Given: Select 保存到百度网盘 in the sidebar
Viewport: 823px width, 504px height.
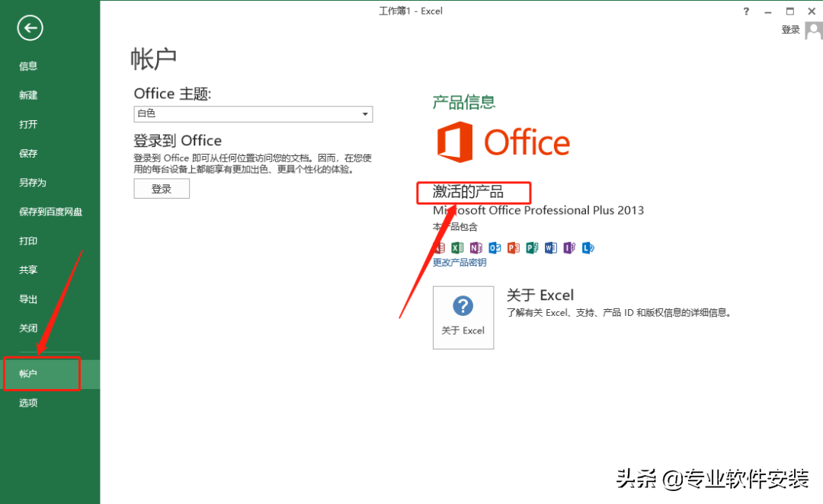Looking at the screenshot, I should tap(50, 212).
